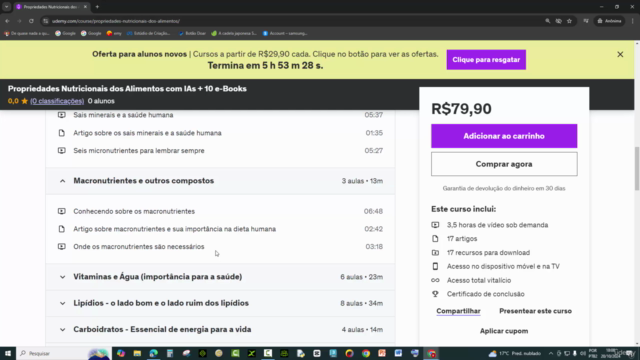This screenshot has height=360, width=640.
Task: Click 'Artigo sobre macronutrientes e sua importância' text
Action: click(175, 229)
